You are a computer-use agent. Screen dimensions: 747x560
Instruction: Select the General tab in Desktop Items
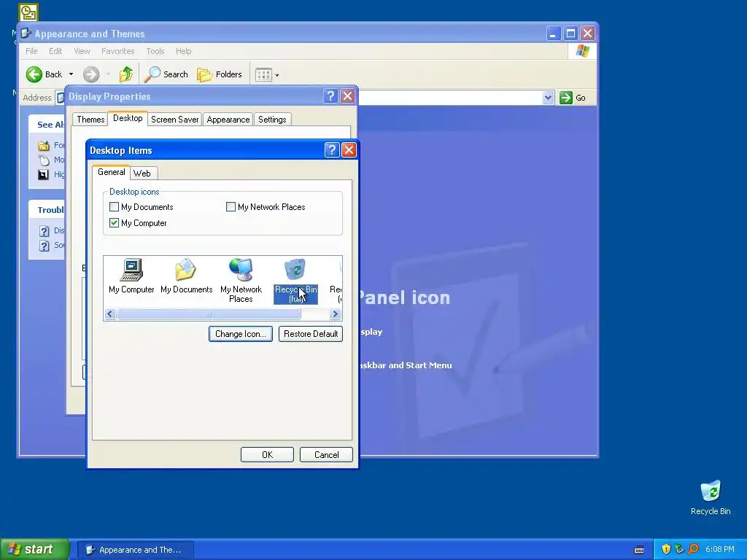112,172
